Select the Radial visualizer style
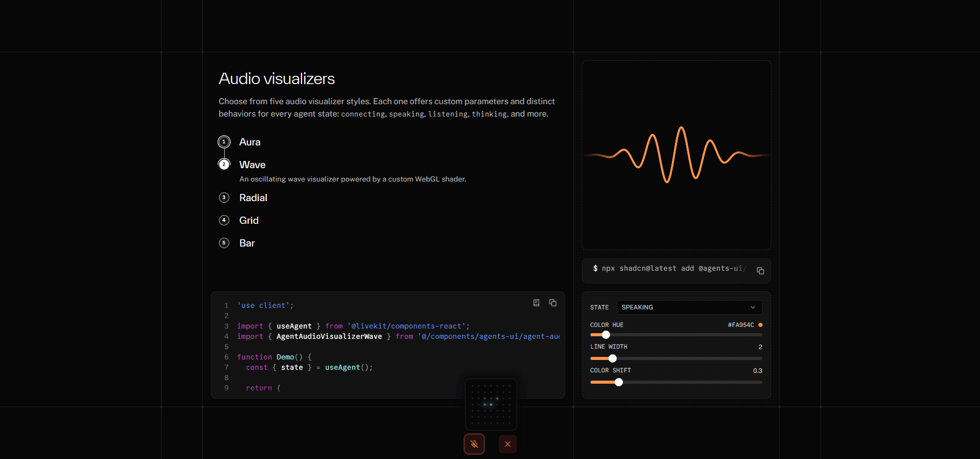Viewport: 980px width, 459px height. click(253, 198)
